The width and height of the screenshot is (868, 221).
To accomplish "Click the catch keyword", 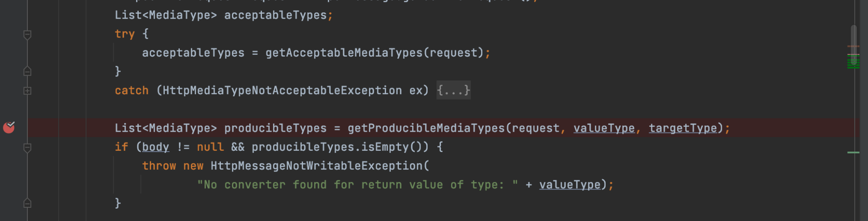I will [132, 91].
